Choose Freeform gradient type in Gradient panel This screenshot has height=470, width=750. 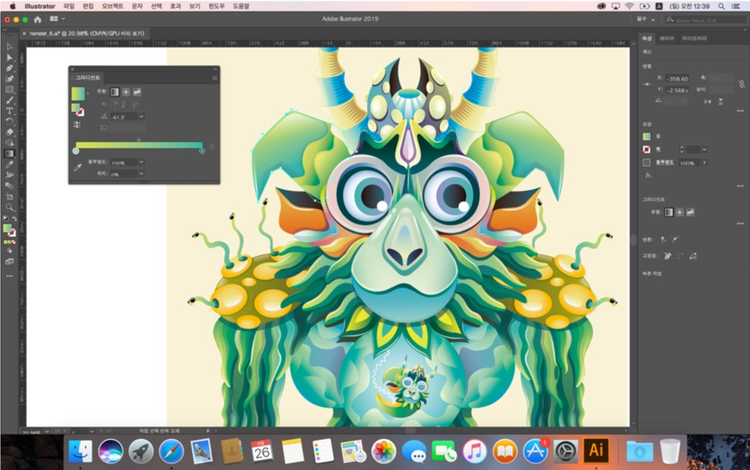137,92
